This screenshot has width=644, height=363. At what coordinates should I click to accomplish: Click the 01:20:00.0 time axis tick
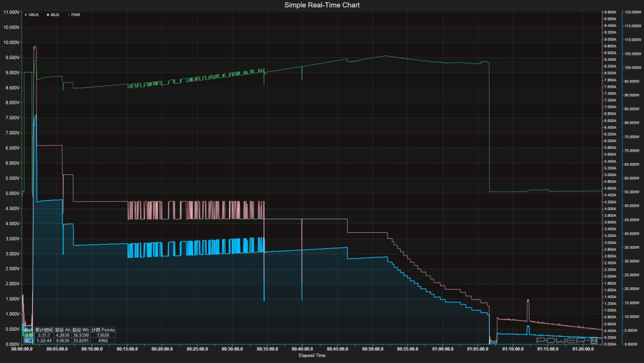[583, 349]
